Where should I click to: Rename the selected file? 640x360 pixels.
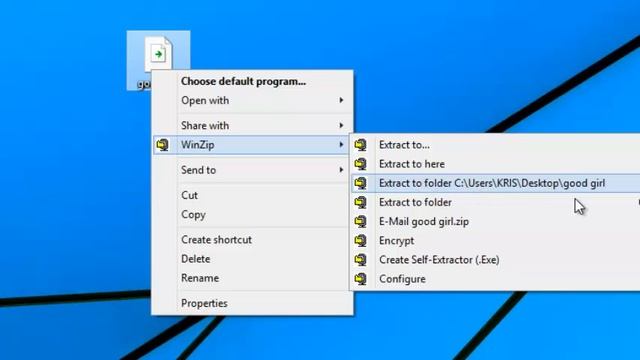pyautogui.click(x=252, y=278)
